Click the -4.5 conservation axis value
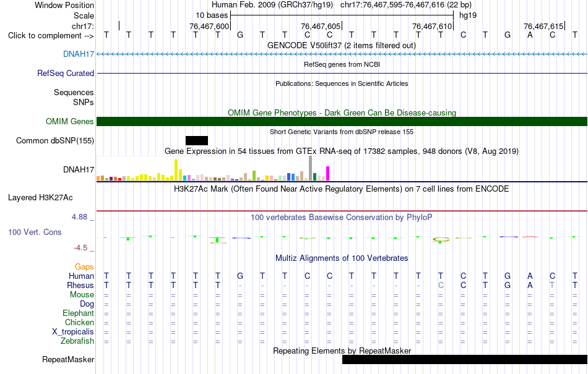This screenshot has width=588, height=374. tap(80, 248)
